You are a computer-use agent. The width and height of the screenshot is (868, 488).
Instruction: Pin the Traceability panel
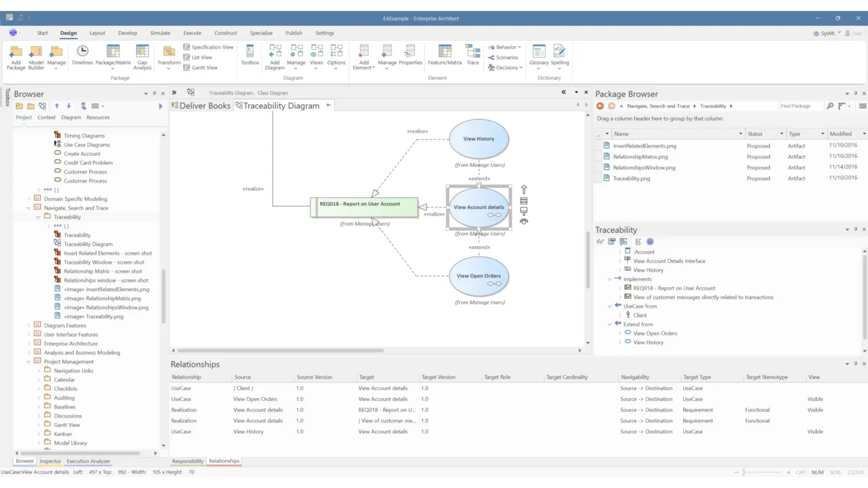pyautogui.click(x=856, y=229)
